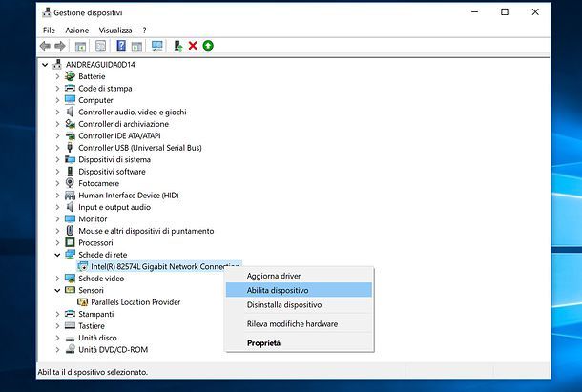
Task: Click the update driver toolbar icon
Action: [x=177, y=46]
